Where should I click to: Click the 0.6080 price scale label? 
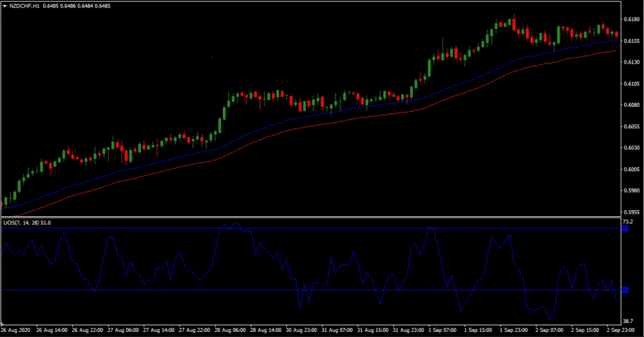pyautogui.click(x=630, y=105)
